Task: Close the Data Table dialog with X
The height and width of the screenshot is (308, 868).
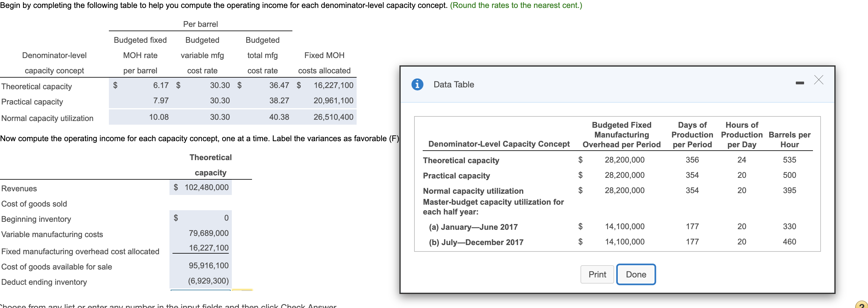Action: point(818,80)
